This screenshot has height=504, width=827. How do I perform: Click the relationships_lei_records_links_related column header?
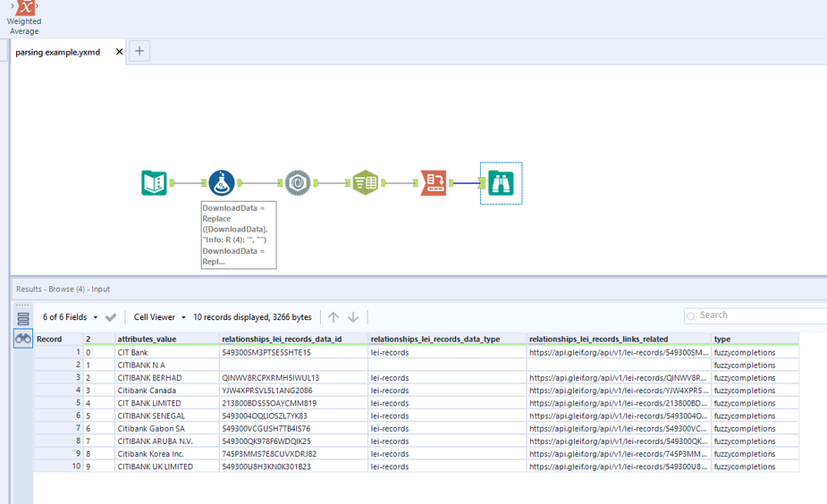(x=619, y=339)
